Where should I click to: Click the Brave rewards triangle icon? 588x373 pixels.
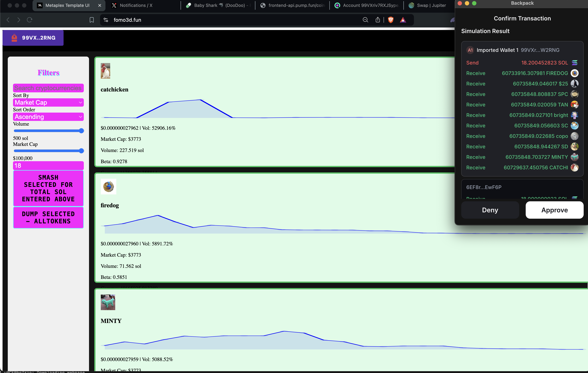click(403, 20)
